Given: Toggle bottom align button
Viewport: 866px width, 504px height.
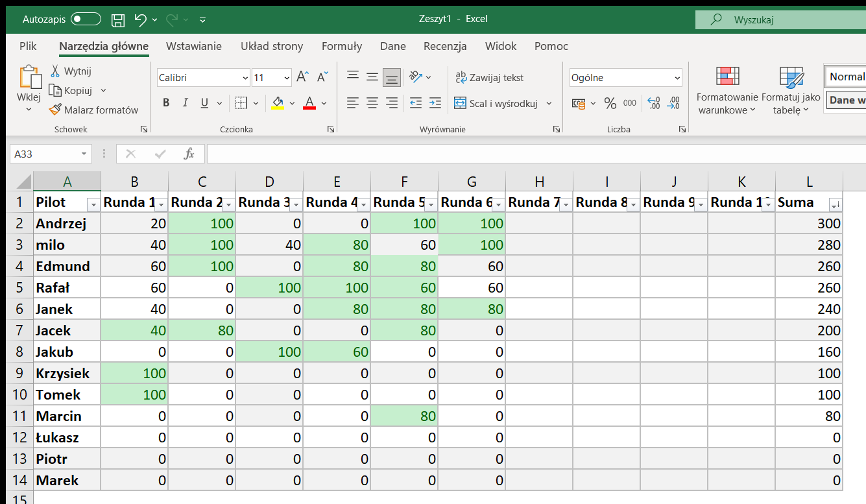Looking at the screenshot, I should click(391, 77).
